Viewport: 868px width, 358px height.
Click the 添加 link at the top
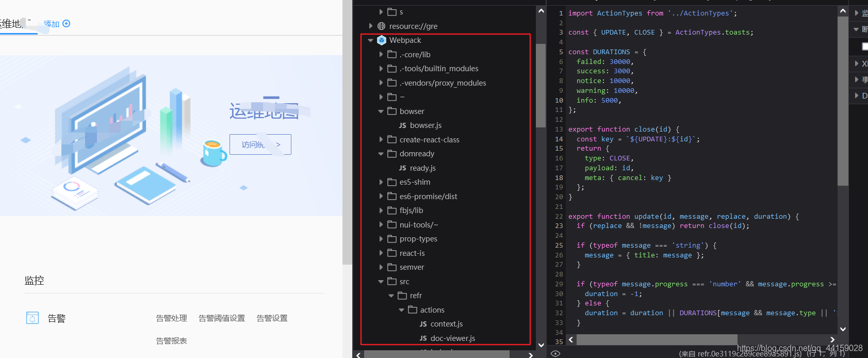coord(52,24)
